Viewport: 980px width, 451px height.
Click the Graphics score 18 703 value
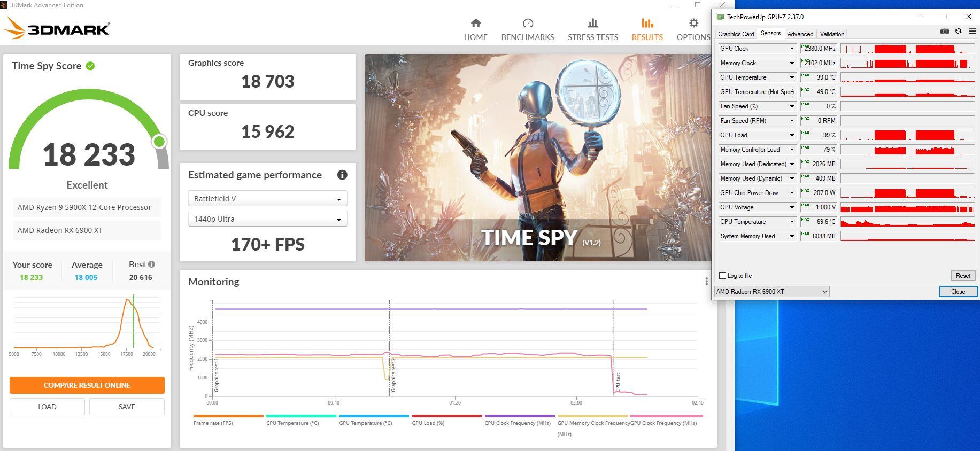[x=267, y=81]
